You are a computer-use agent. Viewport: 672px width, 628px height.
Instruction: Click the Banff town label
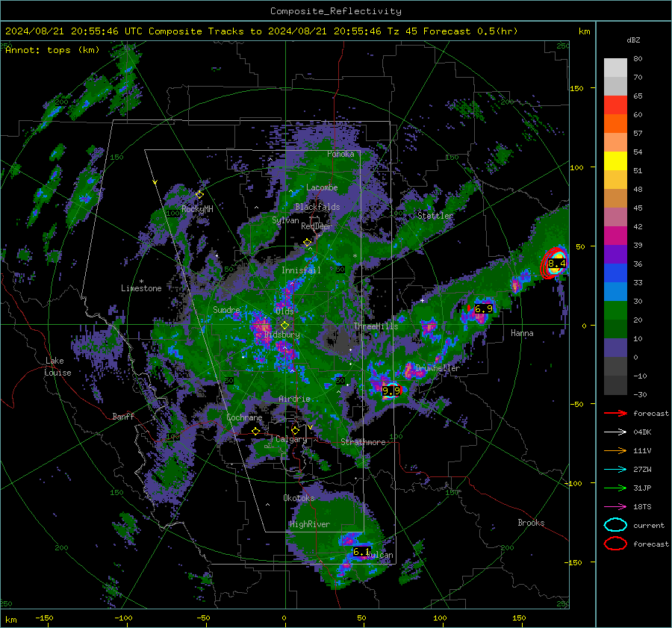tap(123, 416)
